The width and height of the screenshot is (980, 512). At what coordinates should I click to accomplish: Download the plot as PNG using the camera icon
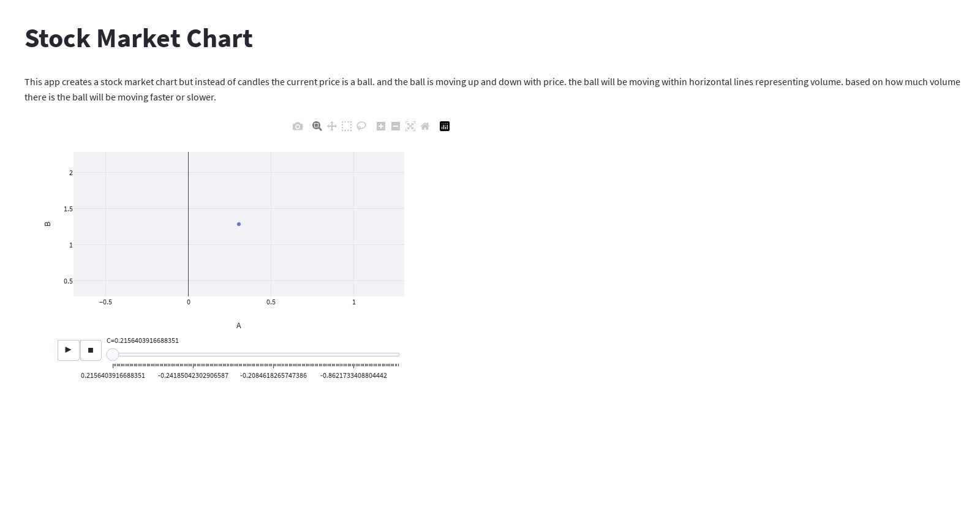click(298, 126)
